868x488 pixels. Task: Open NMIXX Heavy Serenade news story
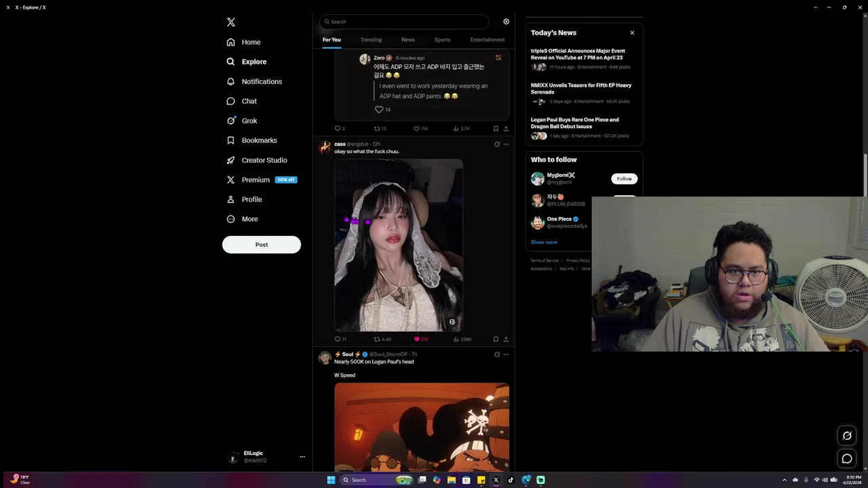[583, 93]
